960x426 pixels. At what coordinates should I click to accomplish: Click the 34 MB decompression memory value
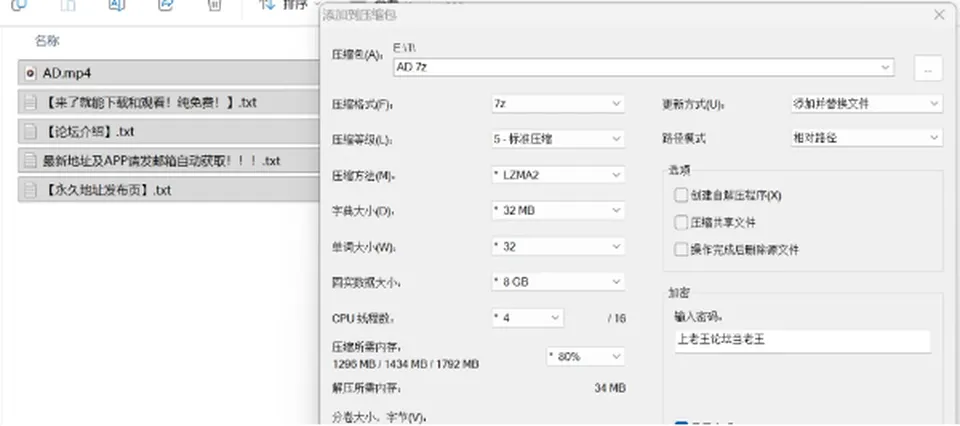(x=610, y=389)
